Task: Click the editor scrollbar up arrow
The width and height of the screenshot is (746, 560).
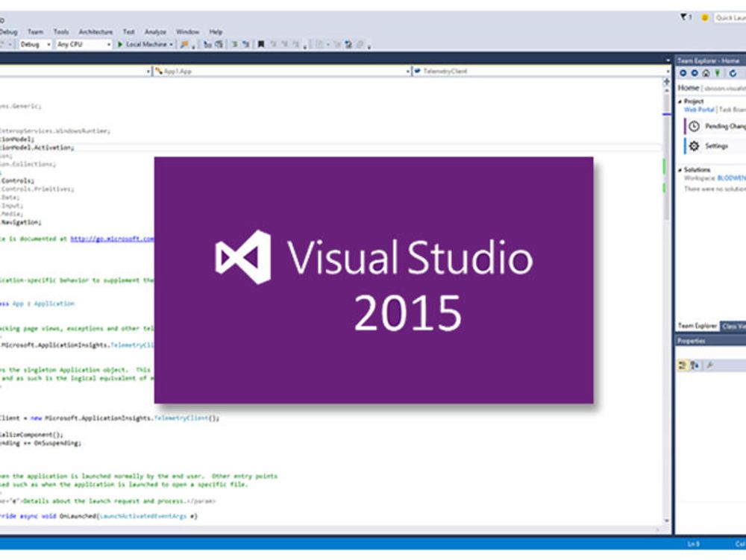Action: tap(666, 91)
